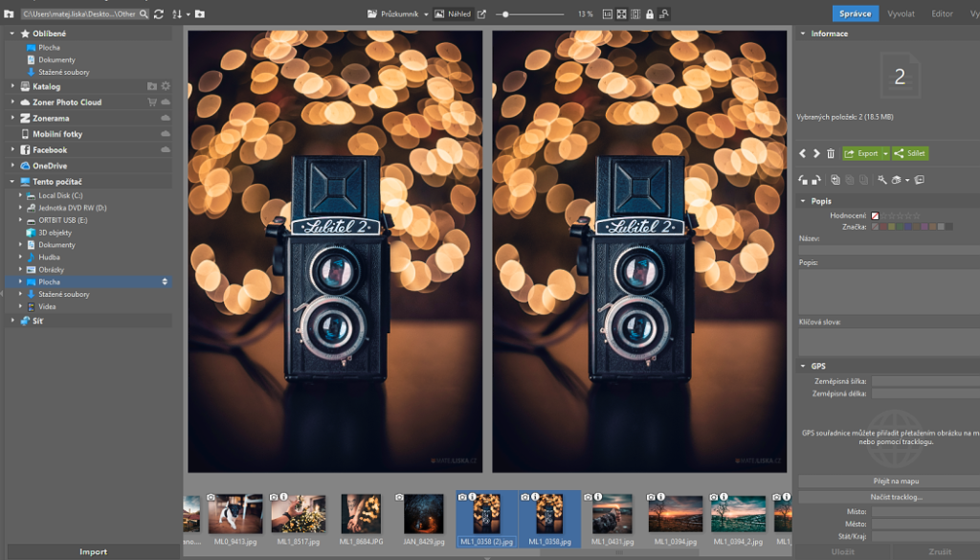Switch to the Editor module tab
Viewport: 980px width, 560px height.
[x=942, y=13]
